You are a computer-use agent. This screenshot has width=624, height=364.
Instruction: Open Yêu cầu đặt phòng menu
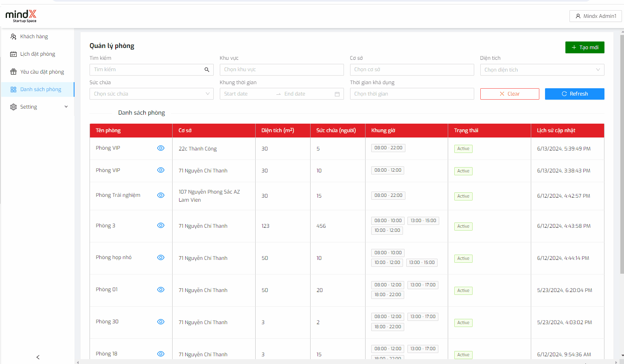click(x=42, y=72)
